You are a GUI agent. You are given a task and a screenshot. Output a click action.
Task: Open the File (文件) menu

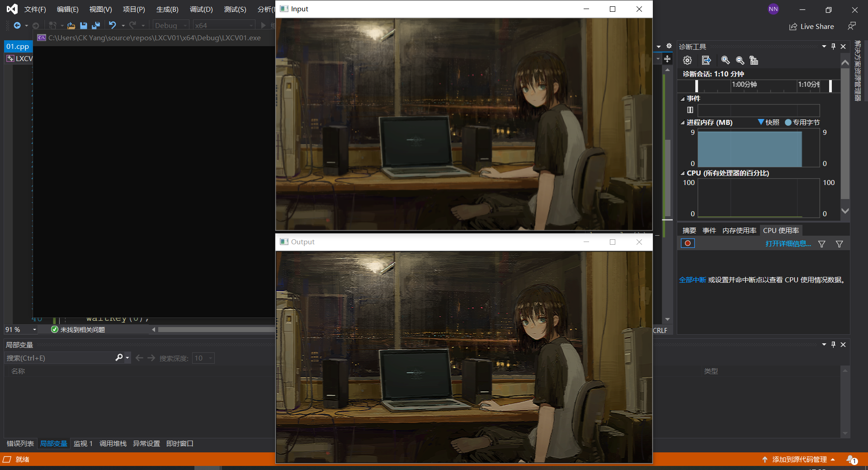point(35,9)
